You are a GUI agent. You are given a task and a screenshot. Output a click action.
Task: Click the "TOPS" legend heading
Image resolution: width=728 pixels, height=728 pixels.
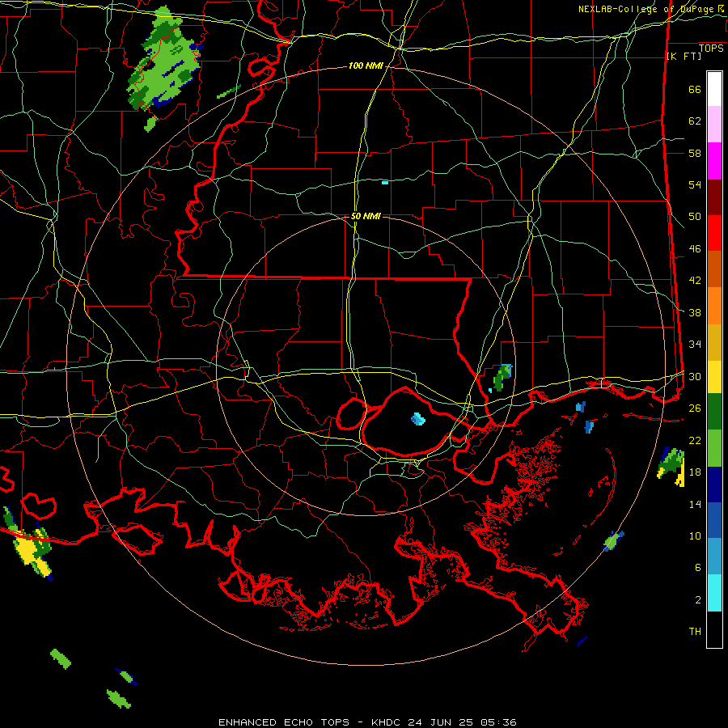coord(711,49)
